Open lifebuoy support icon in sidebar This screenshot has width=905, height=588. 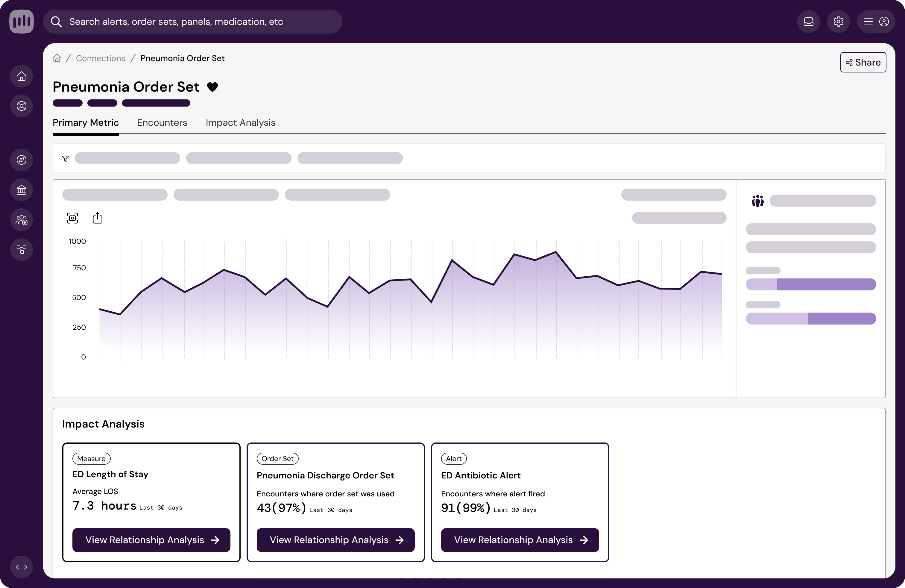(x=22, y=106)
